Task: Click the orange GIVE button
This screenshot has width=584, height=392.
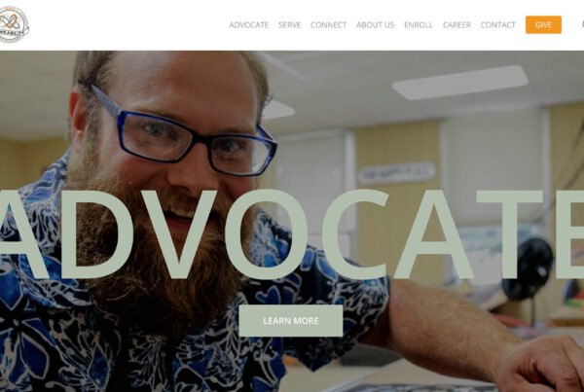Action: pos(543,25)
